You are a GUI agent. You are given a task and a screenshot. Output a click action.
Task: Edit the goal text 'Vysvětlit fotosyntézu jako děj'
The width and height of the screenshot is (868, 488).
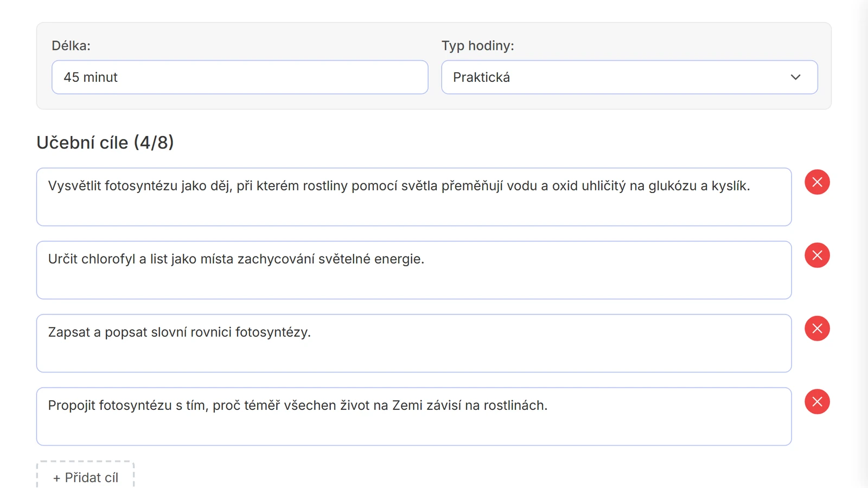coord(414,197)
